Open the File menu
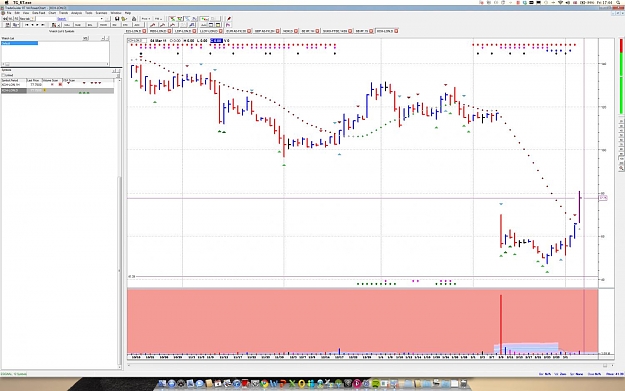The image size is (625, 391). [x=9, y=13]
